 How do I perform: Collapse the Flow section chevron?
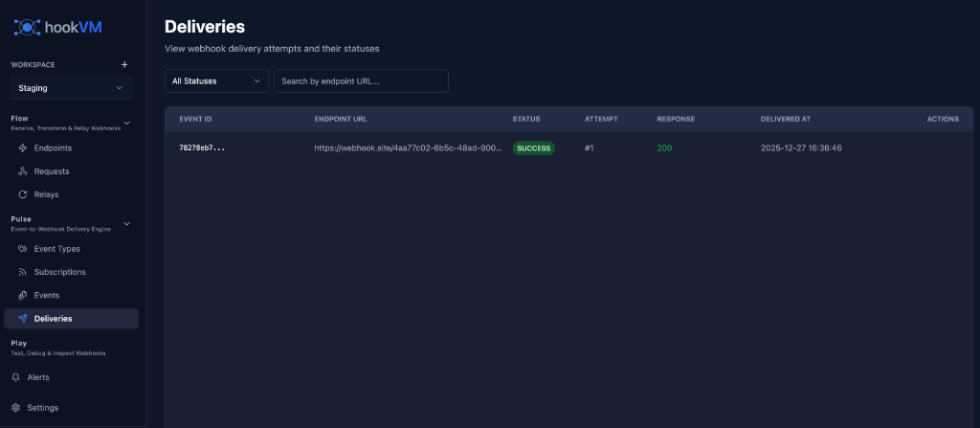pyautogui.click(x=127, y=123)
